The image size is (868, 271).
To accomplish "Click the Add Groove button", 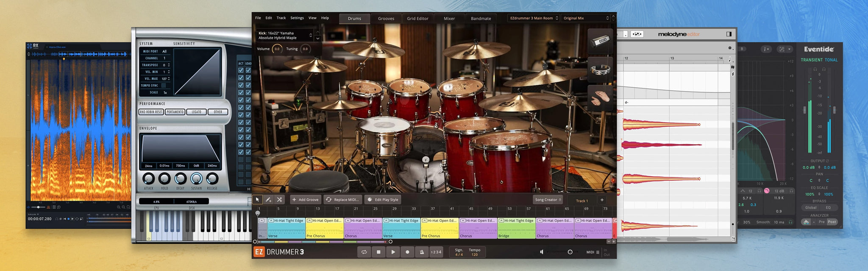I will click(x=305, y=199).
